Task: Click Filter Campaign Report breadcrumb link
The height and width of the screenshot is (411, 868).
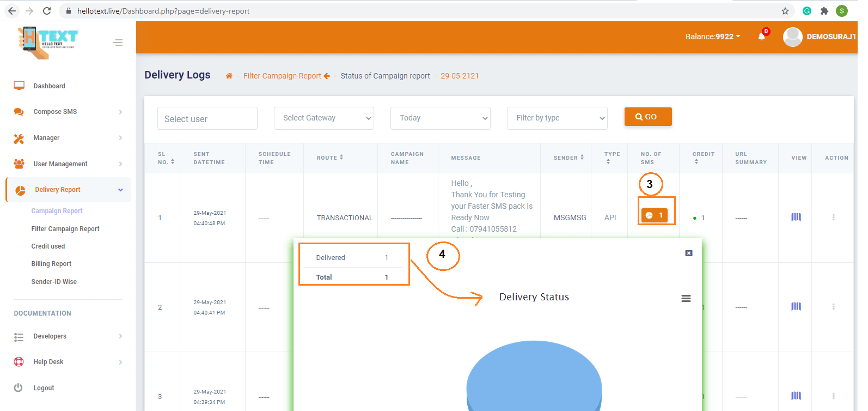Action: [x=282, y=76]
